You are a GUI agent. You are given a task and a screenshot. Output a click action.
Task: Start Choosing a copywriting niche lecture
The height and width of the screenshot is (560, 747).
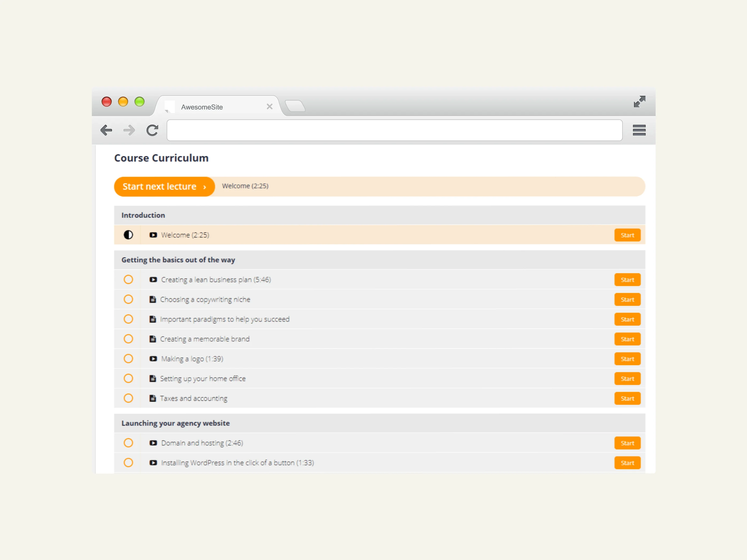[627, 299]
